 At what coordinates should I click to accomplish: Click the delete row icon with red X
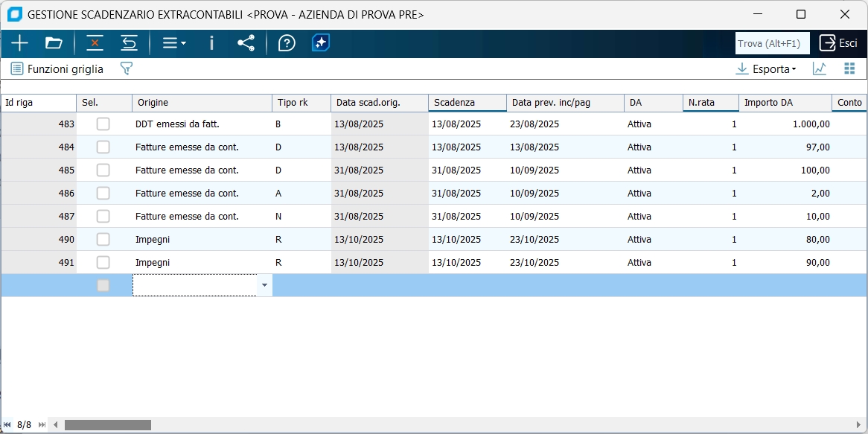click(95, 43)
